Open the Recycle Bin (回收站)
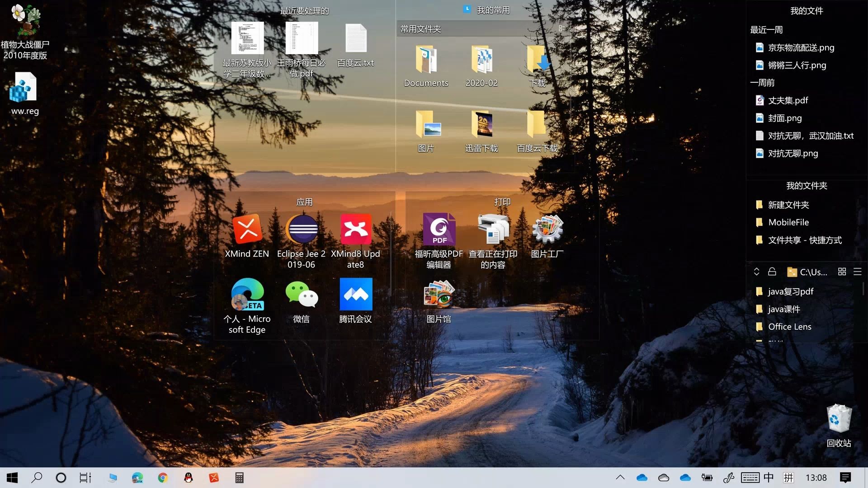The image size is (868, 488). pyautogui.click(x=839, y=419)
